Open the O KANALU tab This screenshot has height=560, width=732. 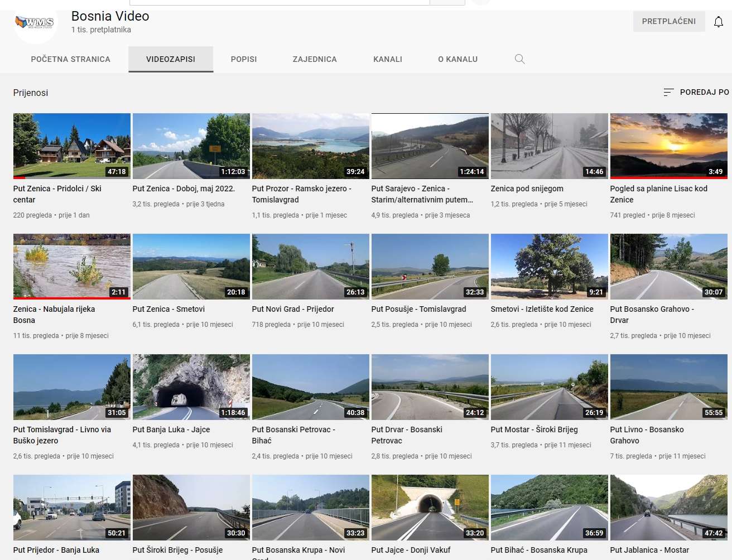tap(458, 59)
